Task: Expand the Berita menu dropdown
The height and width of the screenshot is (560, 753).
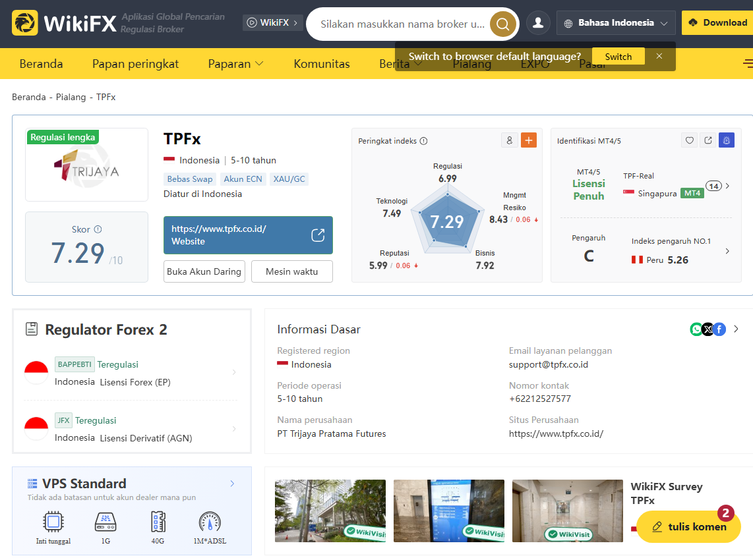Action: pyautogui.click(x=418, y=63)
